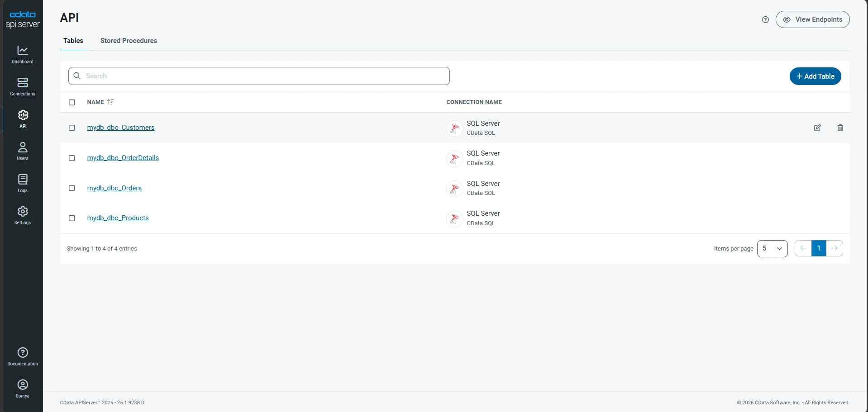Open the Users section
This screenshot has height=412, width=868.
pos(23,151)
